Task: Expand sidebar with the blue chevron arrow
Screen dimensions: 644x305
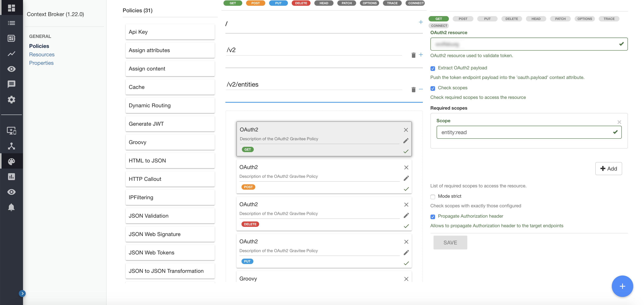Action: click(22, 293)
